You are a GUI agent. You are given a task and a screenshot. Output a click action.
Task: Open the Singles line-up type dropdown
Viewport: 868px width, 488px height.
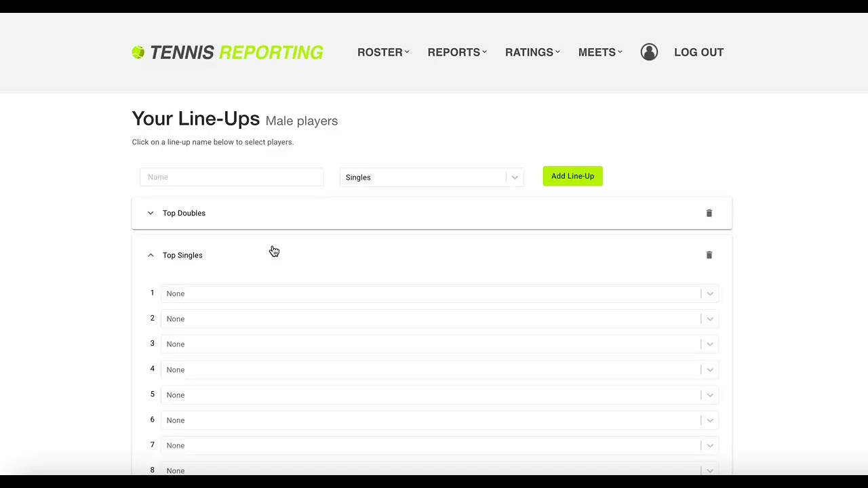coord(432,178)
